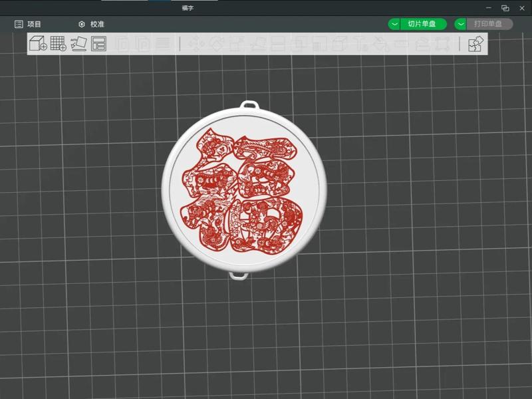
Task: Click the bottom hanging loop of the model
Action: point(239,275)
